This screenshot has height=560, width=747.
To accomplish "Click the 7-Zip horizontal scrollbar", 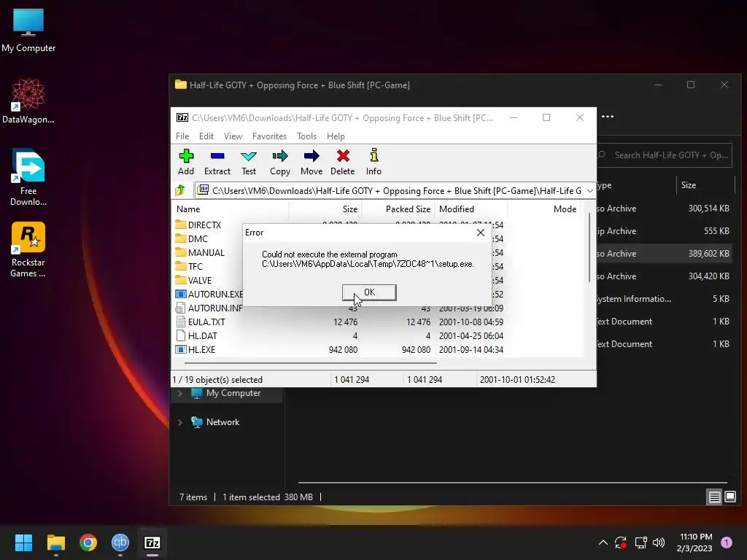I will 311,363.
